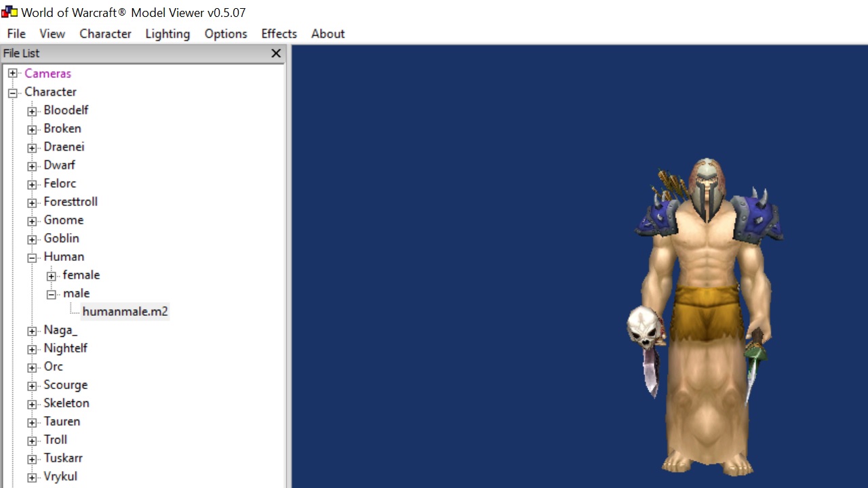Collapse the Human folder
Screen dimensions: 868x488
pyautogui.click(x=32, y=257)
